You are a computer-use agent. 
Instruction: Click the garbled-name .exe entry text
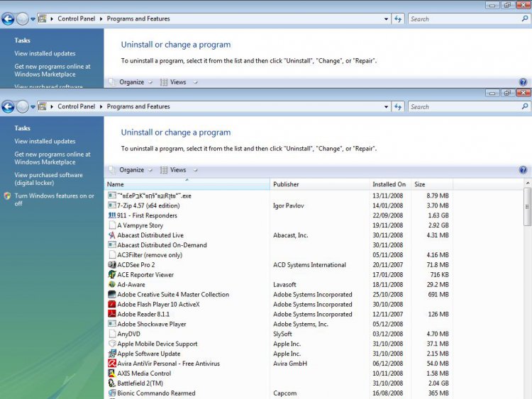(154, 196)
